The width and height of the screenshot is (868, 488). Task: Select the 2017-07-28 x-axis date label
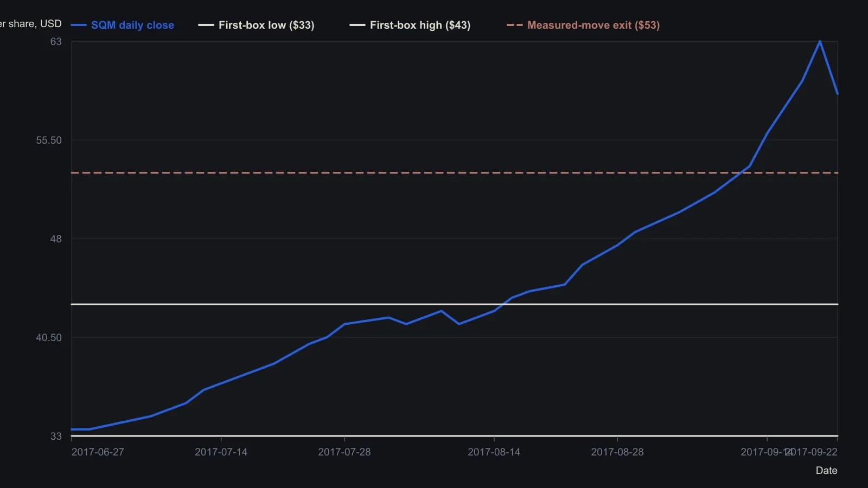pos(344,452)
